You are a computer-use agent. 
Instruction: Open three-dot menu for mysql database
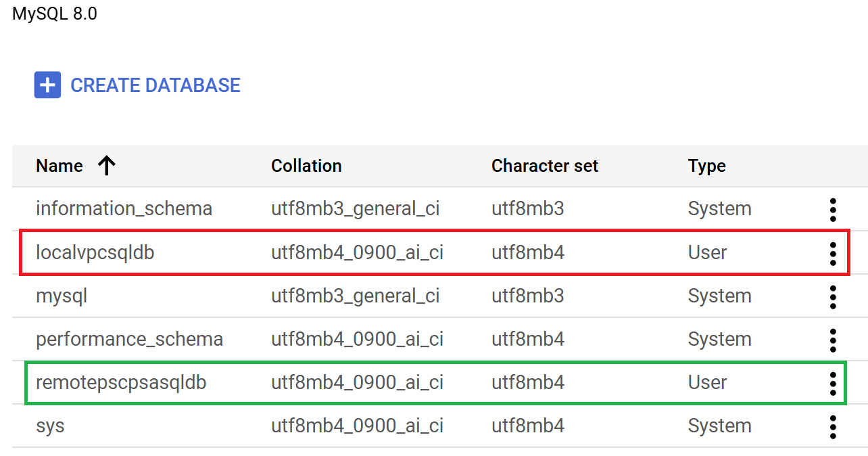pos(833,296)
